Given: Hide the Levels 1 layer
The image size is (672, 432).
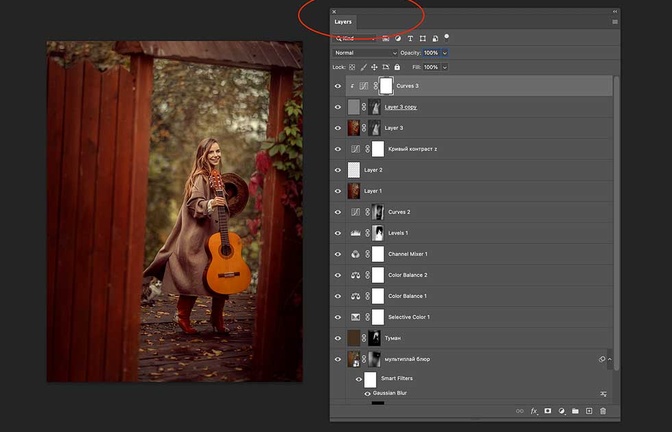Looking at the screenshot, I should point(338,233).
